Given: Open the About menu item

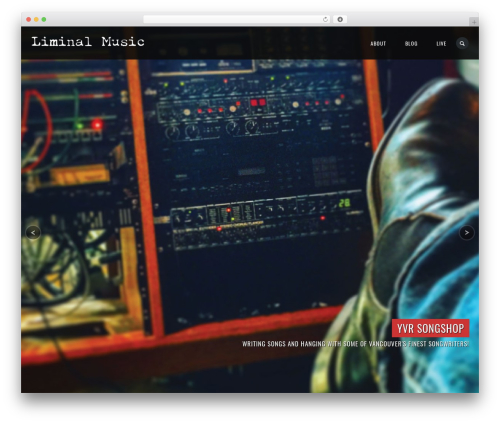Looking at the screenshot, I should [378, 44].
